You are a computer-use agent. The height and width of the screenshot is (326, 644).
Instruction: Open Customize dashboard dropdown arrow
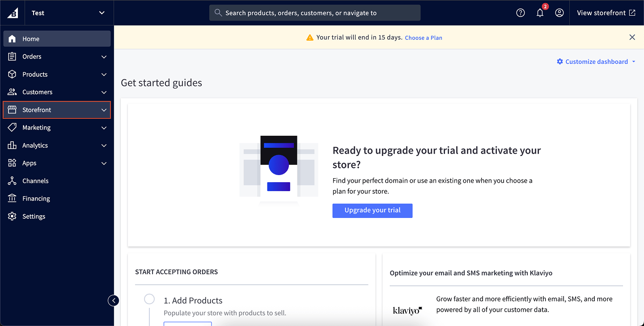634,62
